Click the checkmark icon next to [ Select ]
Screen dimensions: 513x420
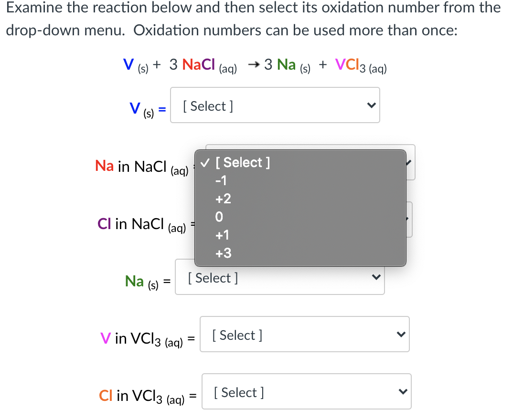click(x=205, y=162)
